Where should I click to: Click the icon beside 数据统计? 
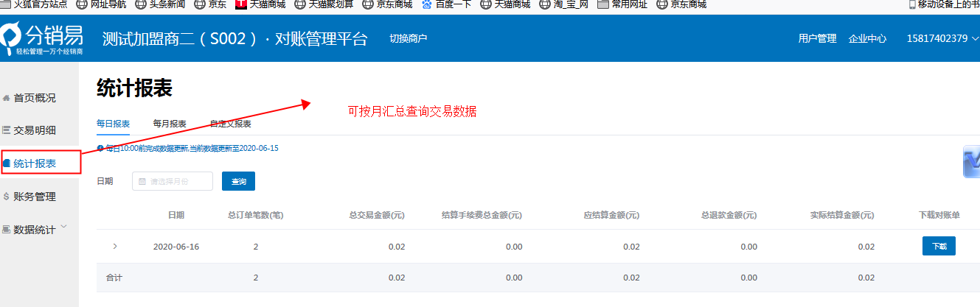[7, 230]
